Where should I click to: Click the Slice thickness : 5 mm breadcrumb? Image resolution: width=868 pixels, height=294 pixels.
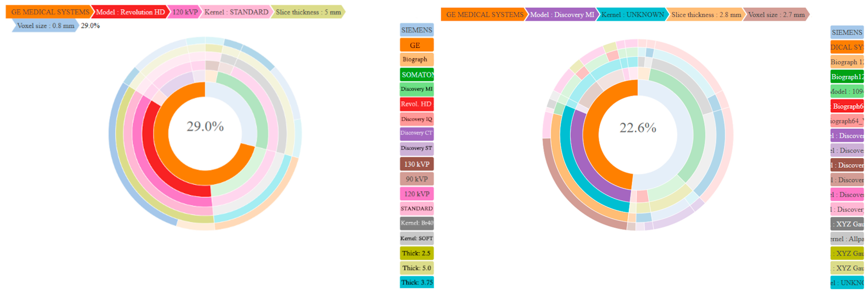click(x=308, y=12)
